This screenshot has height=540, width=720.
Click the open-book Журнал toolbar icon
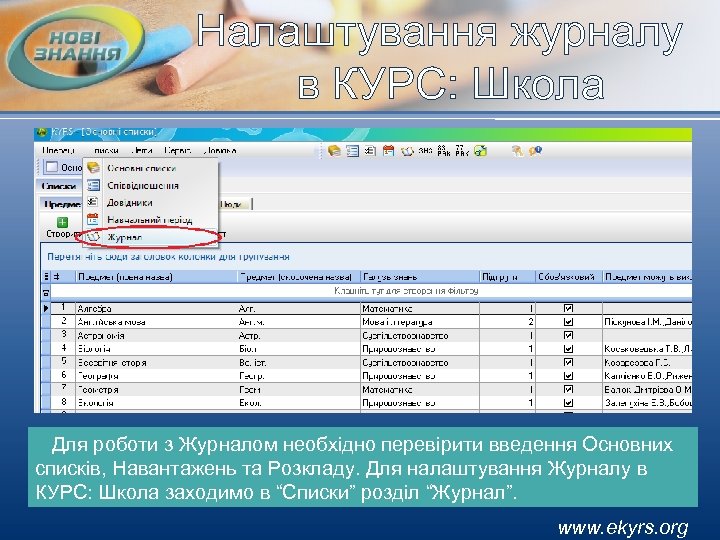(x=407, y=151)
